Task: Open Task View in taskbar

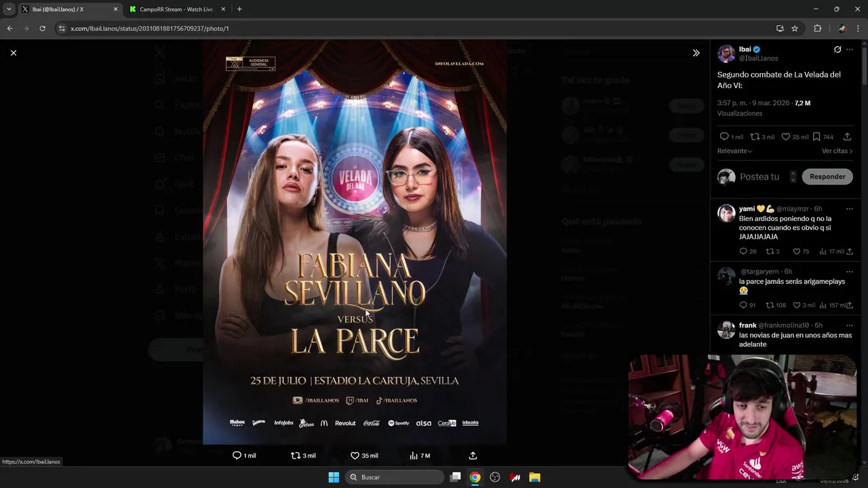Action: (456, 477)
